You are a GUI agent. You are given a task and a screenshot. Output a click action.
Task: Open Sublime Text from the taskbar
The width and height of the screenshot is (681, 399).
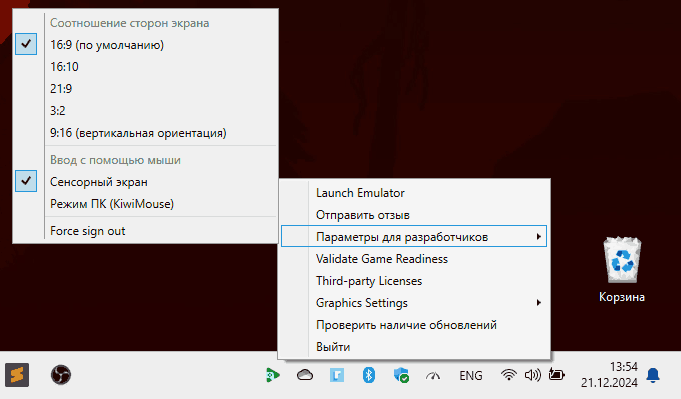pos(17,375)
